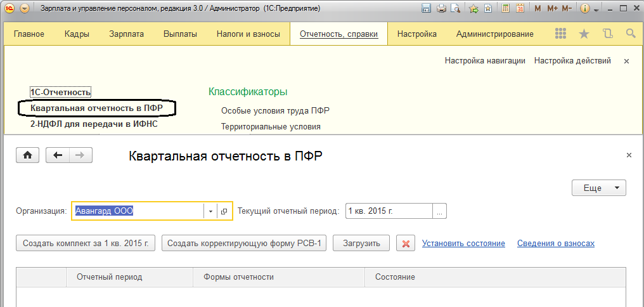Open Print preview icon with magnifier
The image size is (644, 307).
tap(454, 8)
